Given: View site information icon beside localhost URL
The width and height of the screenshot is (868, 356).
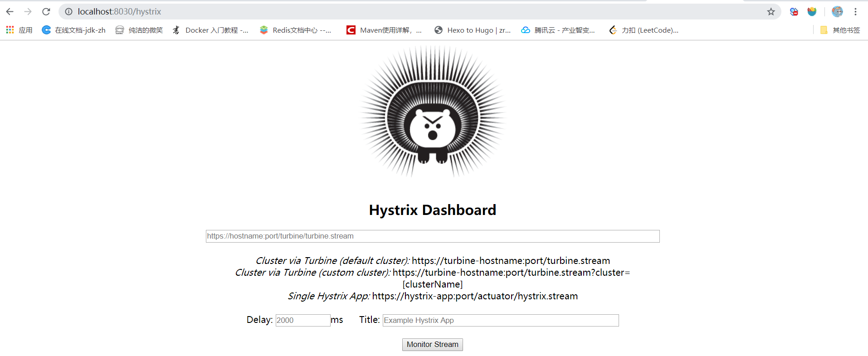Looking at the screenshot, I should (x=68, y=12).
